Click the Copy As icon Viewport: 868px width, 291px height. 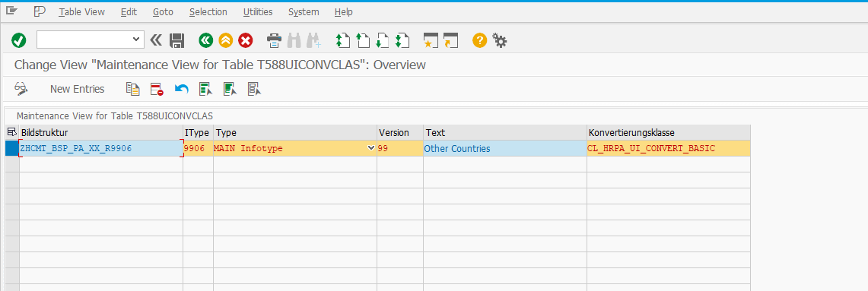tap(133, 89)
